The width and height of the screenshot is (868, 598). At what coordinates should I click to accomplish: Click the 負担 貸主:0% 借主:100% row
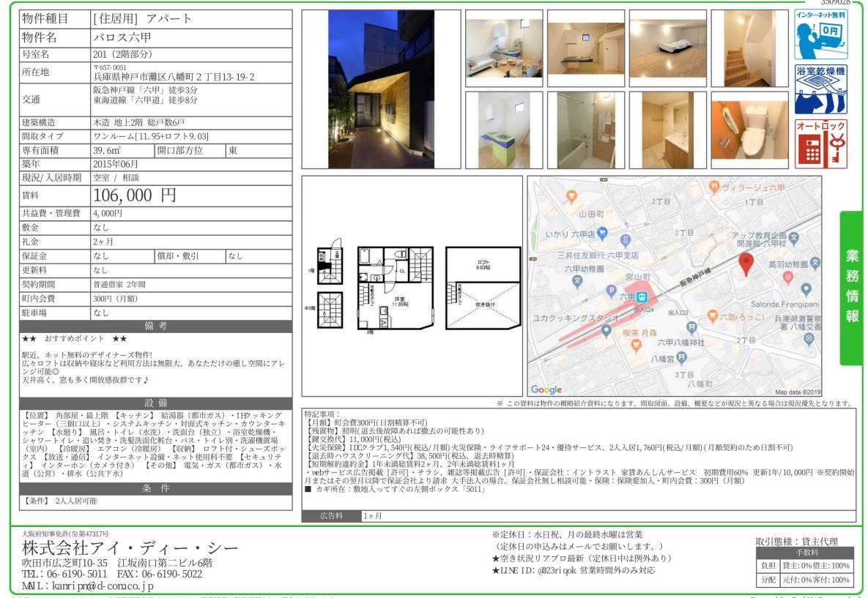(806, 566)
